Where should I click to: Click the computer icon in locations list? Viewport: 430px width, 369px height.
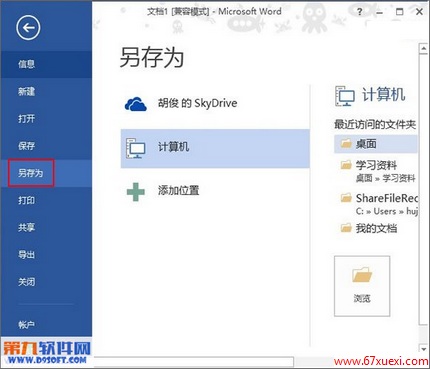[x=136, y=148]
